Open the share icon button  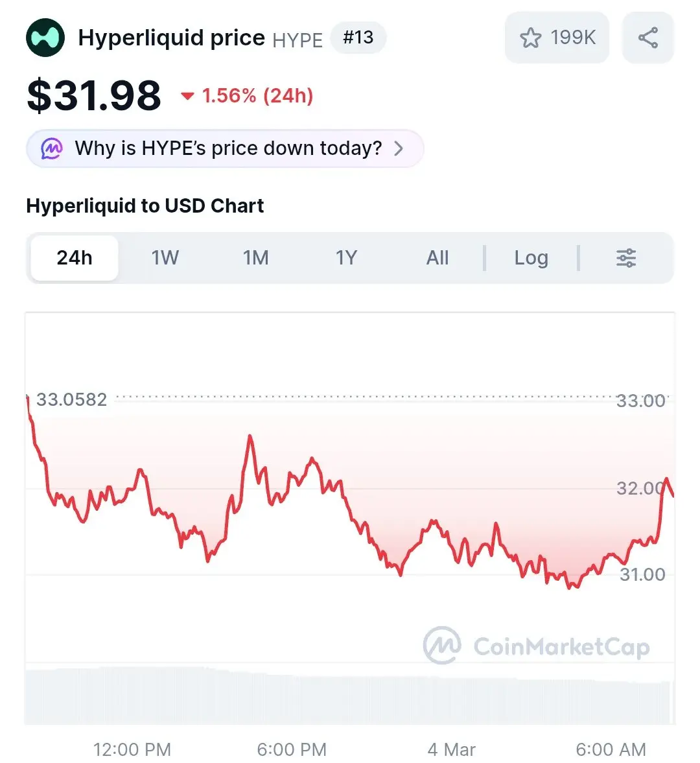pyautogui.click(x=647, y=38)
